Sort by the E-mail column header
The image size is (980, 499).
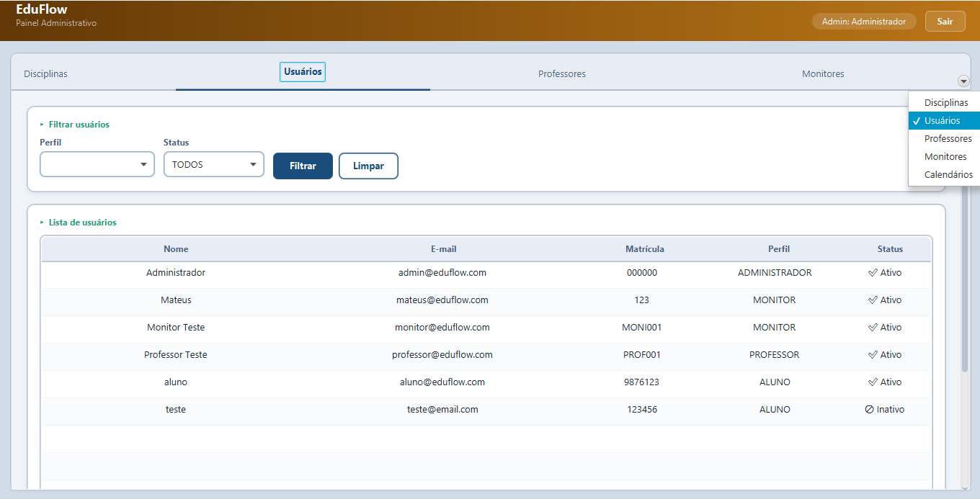tap(444, 249)
